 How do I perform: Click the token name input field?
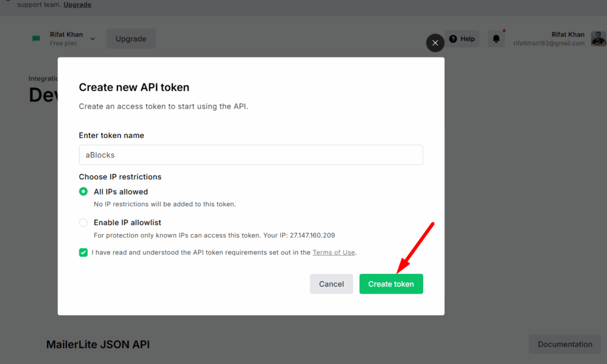(x=251, y=155)
